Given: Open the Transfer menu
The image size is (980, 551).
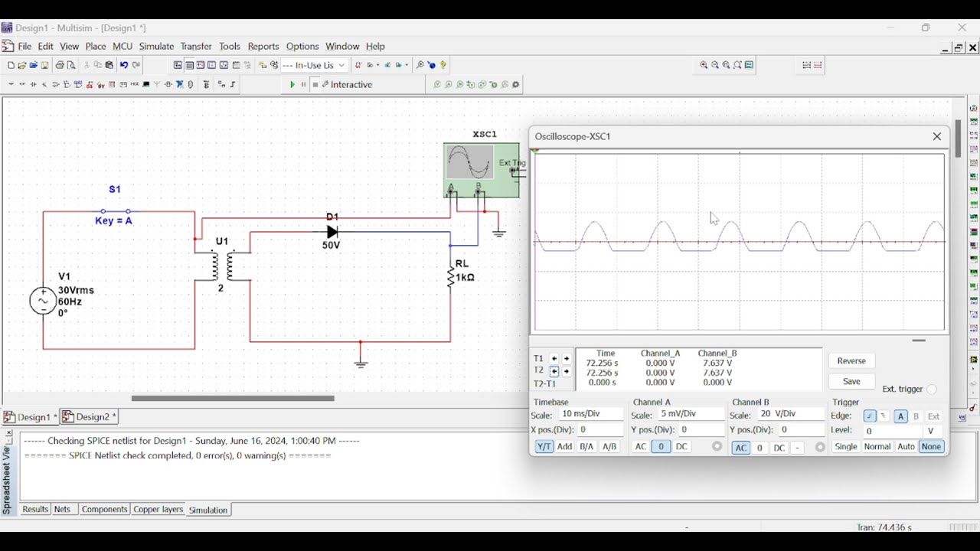Looking at the screenshot, I should click(196, 47).
